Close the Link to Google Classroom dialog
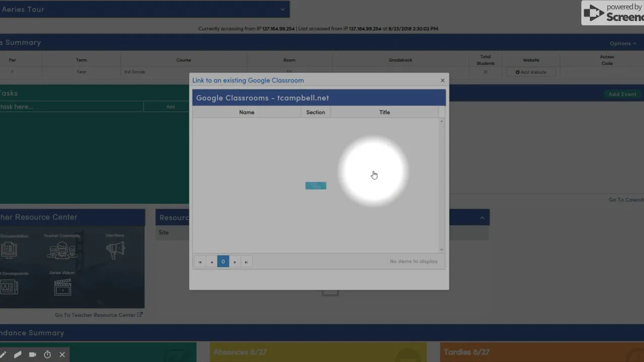This screenshot has height=362, width=644. tap(442, 80)
